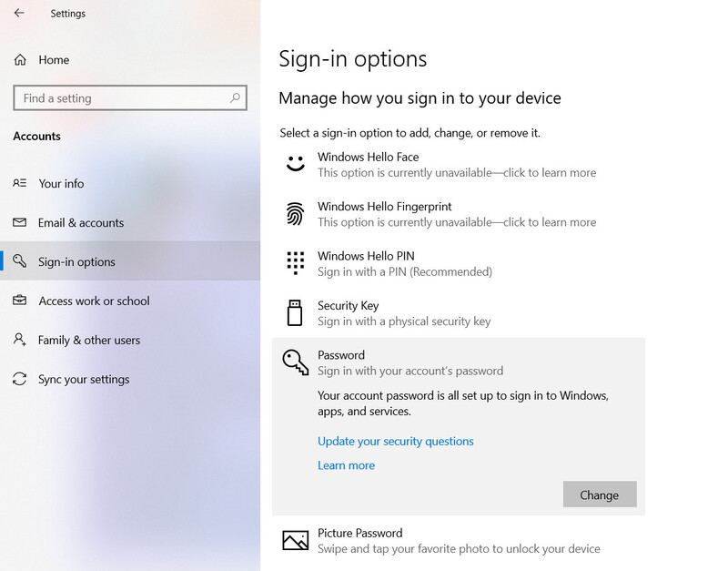Click the Security Key USB icon
This screenshot has height=571, width=728.
click(x=294, y=312)
